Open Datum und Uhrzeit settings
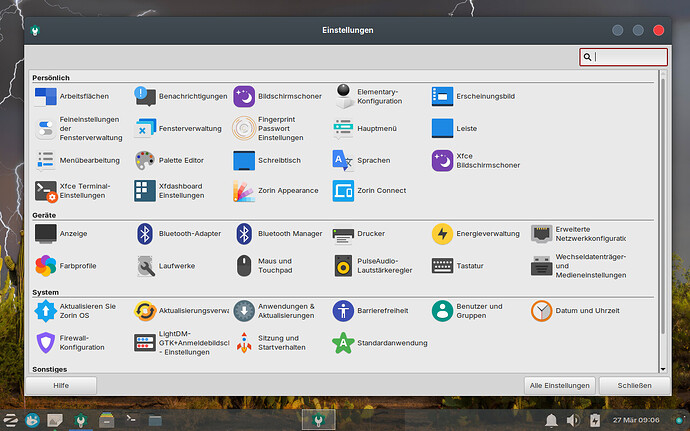Screen dimensions: 690x431 pos(575,311)
